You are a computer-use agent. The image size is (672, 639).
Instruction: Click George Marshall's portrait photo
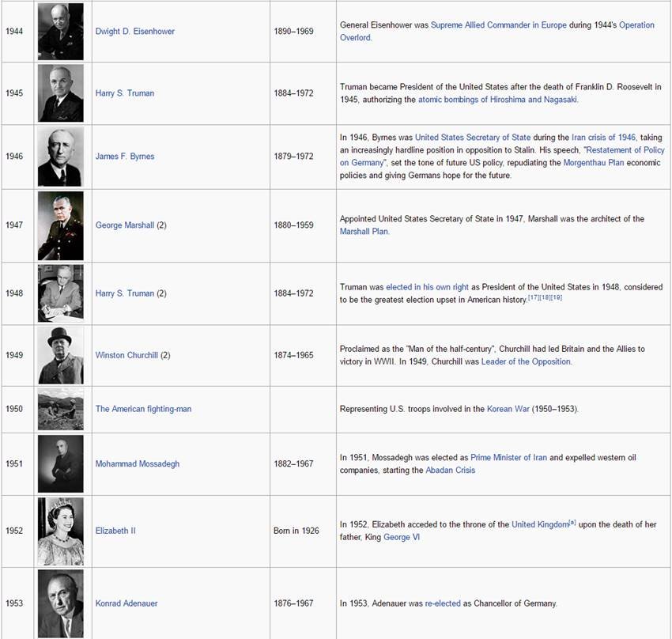pyautogui.click(x=60, y=225)
